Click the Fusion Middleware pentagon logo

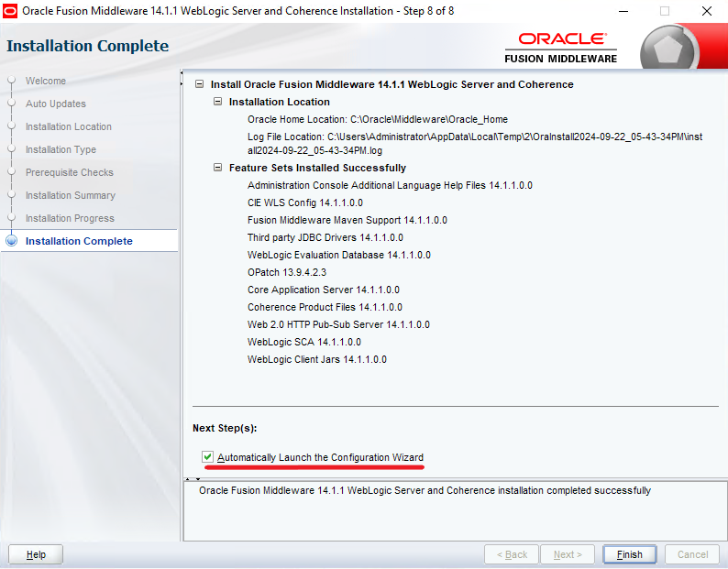tap(668, 49)
